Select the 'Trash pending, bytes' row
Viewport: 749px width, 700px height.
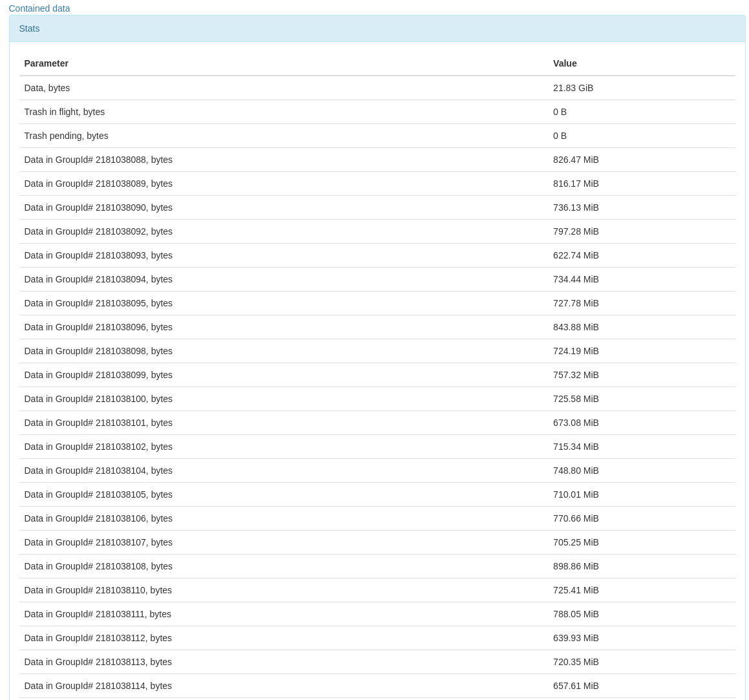click(x=66, y=136)
